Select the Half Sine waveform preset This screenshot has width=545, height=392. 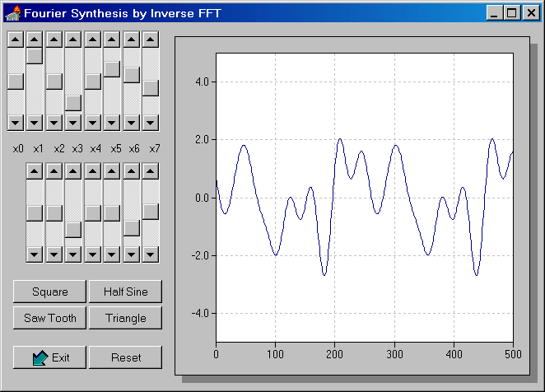click(126, 292)
